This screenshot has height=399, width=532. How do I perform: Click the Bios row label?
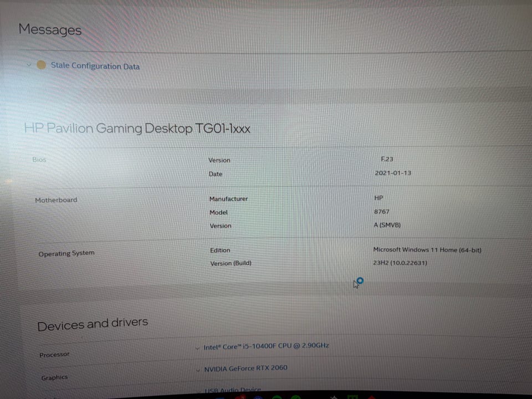tap(39, 160)
